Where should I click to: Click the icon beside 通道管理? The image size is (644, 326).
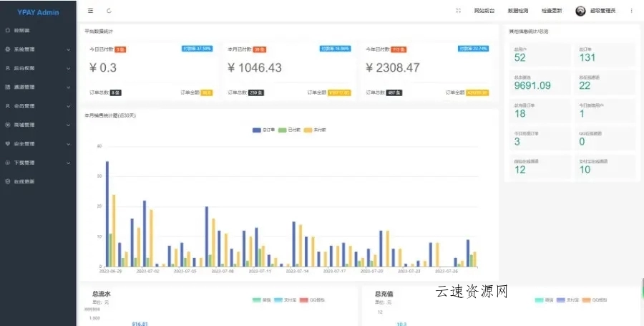(x=7, y=87)
